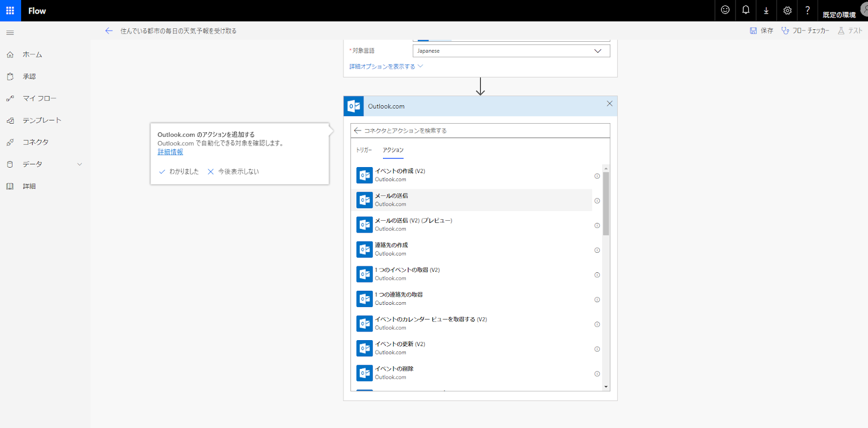Show info for イベントのカレンダー ビューを取得する

click(x=597, y=324)
